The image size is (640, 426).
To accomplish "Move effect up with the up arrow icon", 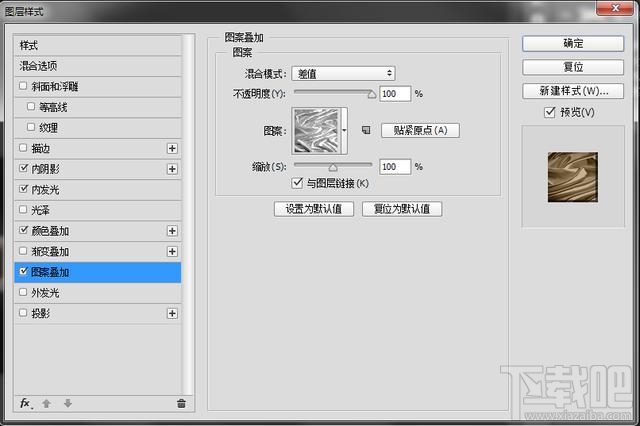I will tap(47, 404).
